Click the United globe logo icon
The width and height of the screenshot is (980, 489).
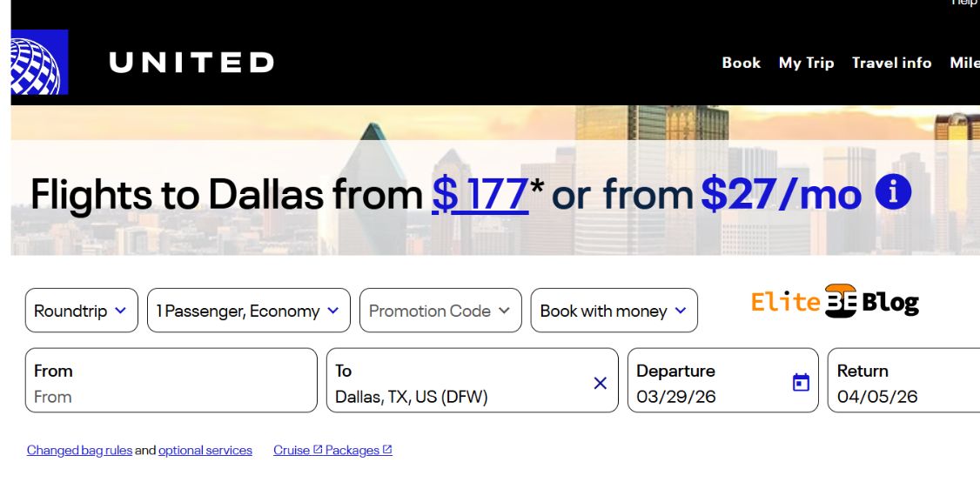39,63
